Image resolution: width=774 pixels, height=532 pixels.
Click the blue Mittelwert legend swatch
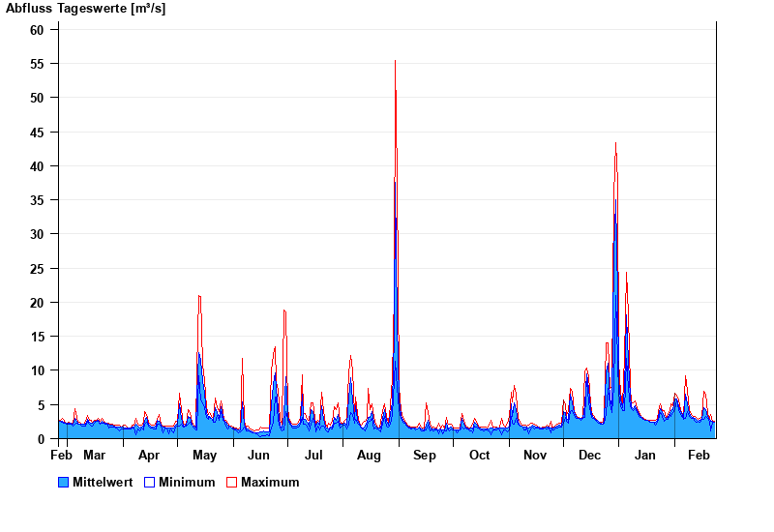pos(64,482)
